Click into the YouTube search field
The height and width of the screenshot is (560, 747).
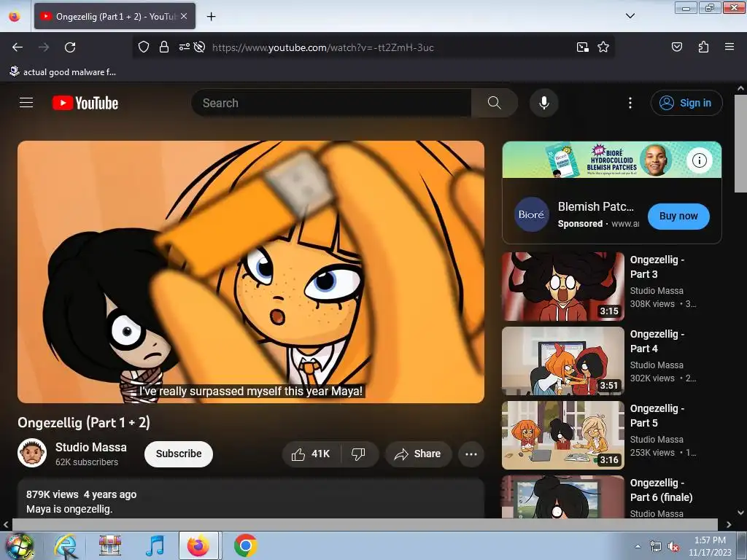331,103
